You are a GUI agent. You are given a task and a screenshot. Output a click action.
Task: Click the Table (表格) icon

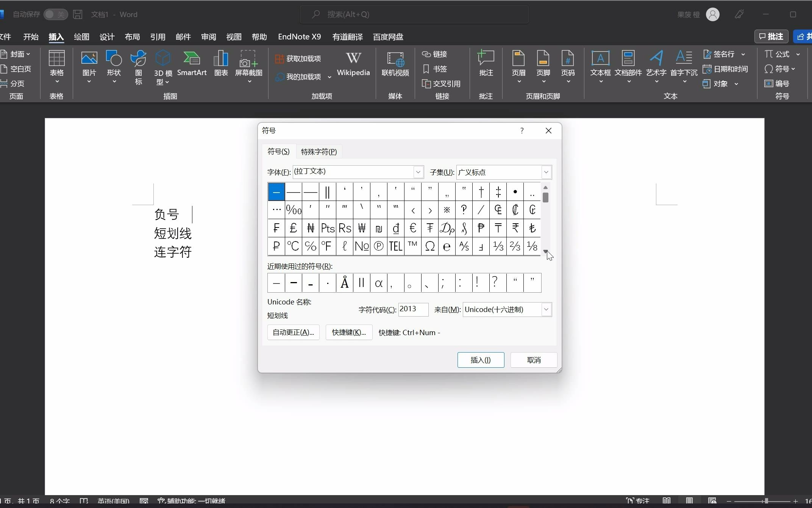pyautogui.click(x=57, y=67)
